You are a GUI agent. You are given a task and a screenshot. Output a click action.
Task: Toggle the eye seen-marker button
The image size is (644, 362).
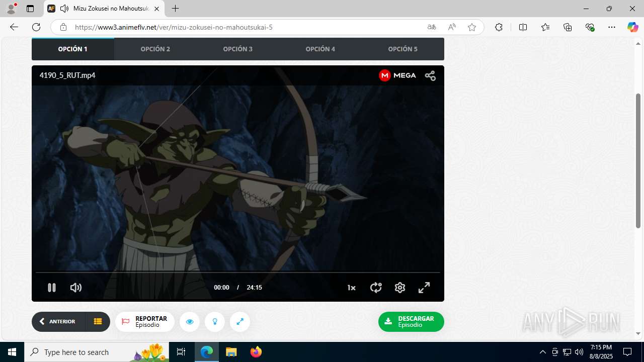tap(190, 322)
